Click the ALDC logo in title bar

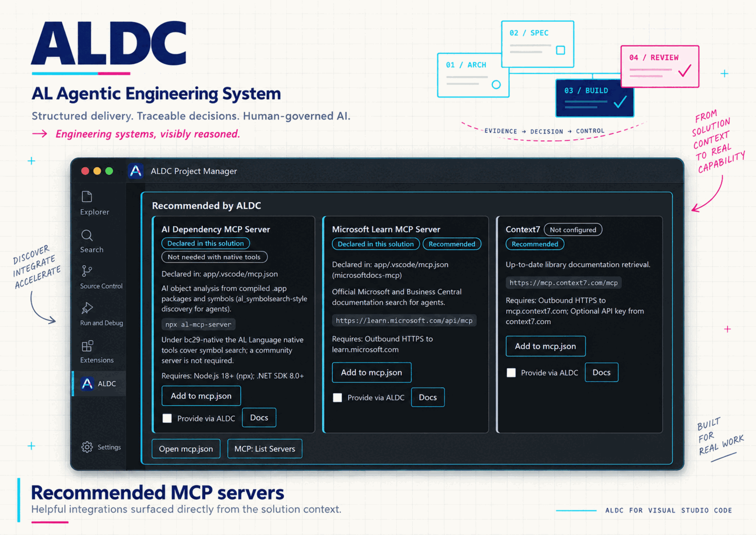pyautogui.click(x=136, y=171)
